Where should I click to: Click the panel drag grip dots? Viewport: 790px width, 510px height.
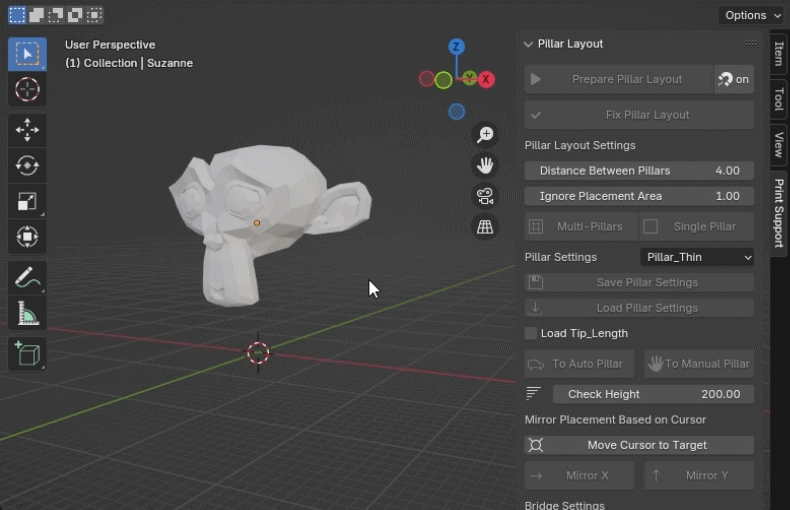pyautogui.click(x=751, y=43)
